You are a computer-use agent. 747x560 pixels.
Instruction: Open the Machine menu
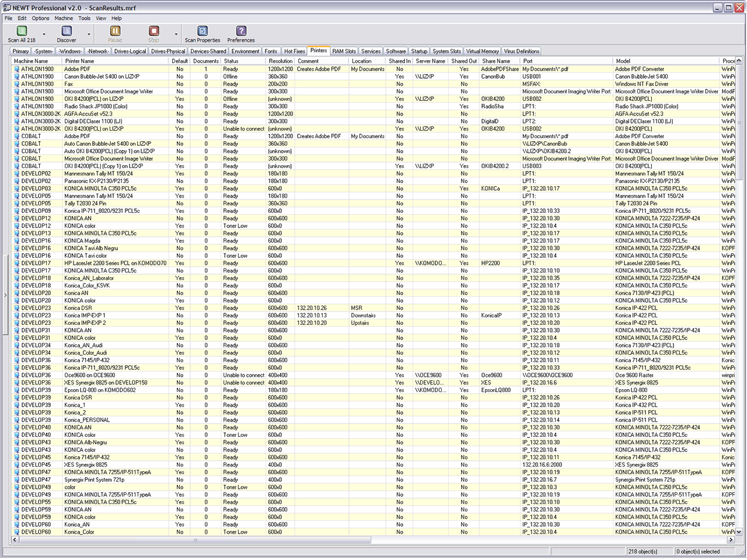[x=64, y=18]
